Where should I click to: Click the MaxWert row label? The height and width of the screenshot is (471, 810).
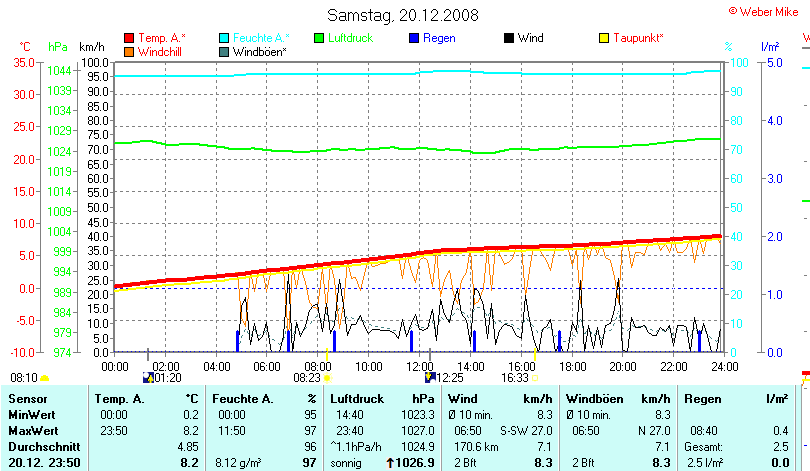pos(33,431)
